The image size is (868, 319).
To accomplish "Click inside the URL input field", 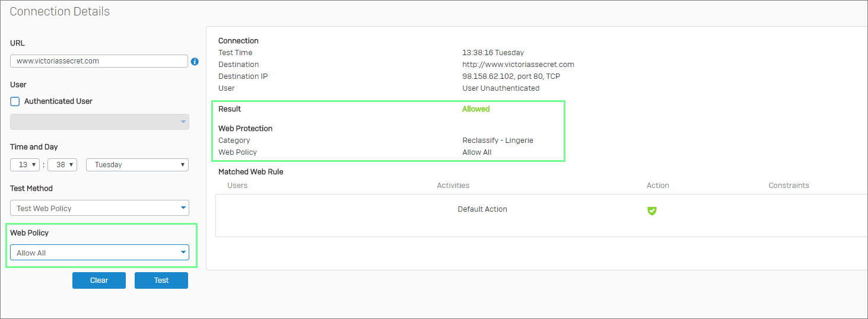I will tap(99, 61).
